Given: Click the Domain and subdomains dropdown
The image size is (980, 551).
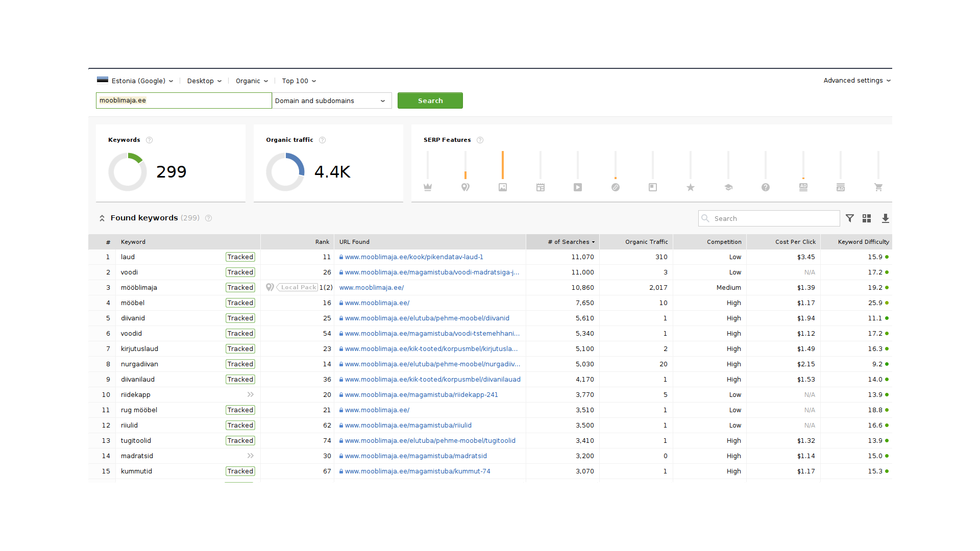Looking at the screenshot, I should 329,101.
